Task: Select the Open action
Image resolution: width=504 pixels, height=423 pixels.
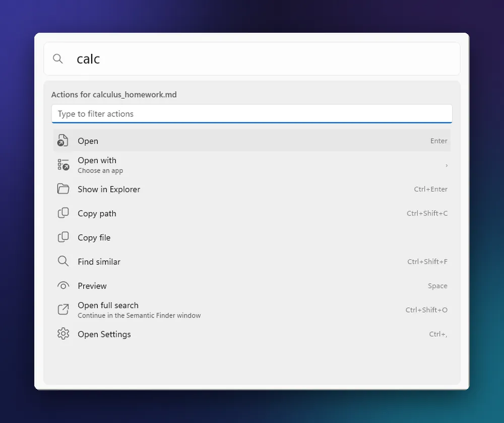Action: coord(252,140)
